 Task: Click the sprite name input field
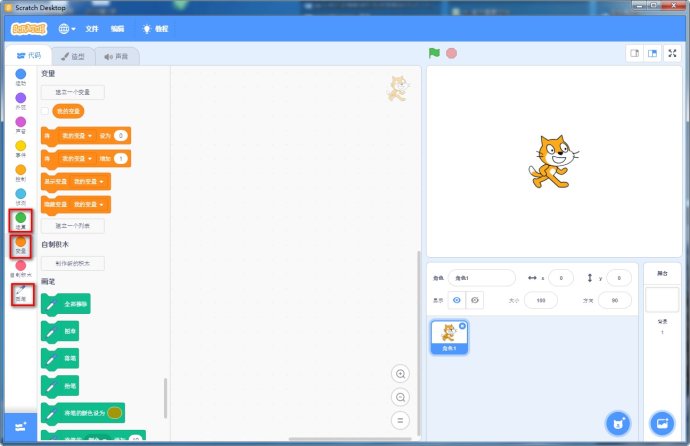pyautogui.click(x=482, y=278)
